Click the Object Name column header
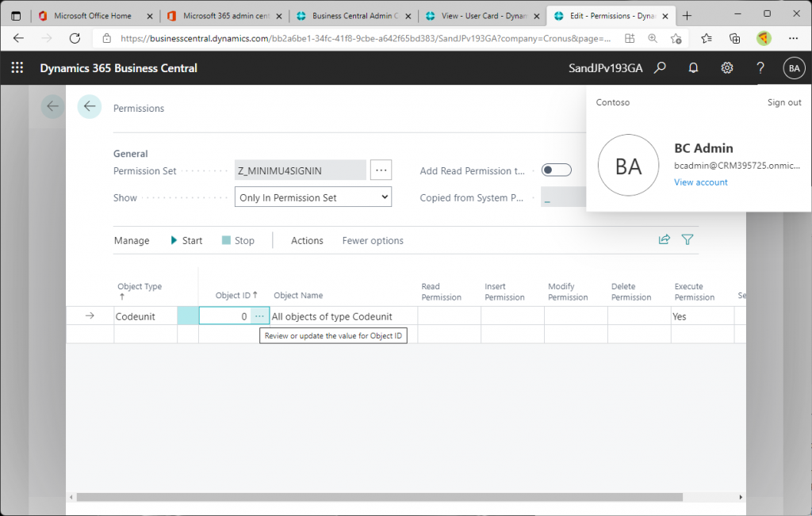Screen dimensions: 812x516 (x=298, y=295)
